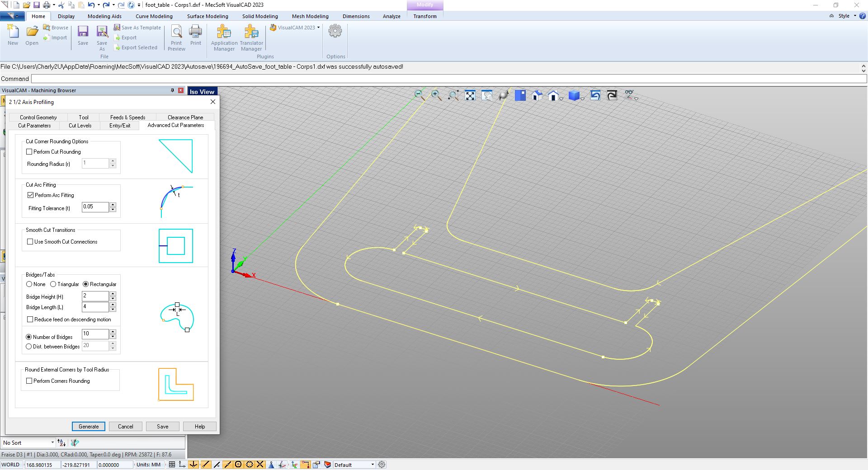Toggle center snap circle icon
The height and width of the screenshot is (470, 868).
(x=238, y=465)
